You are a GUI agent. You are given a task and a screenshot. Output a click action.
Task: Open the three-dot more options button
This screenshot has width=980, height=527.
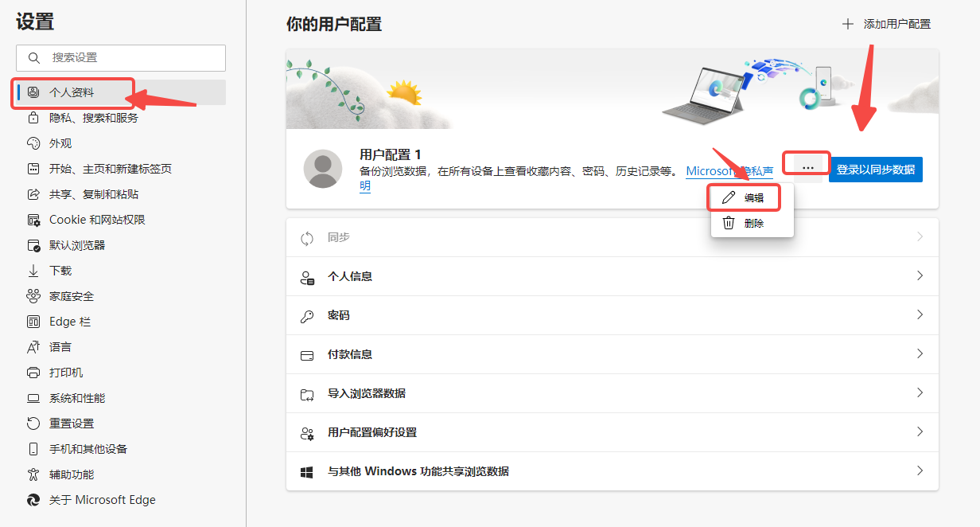(807, 168)
